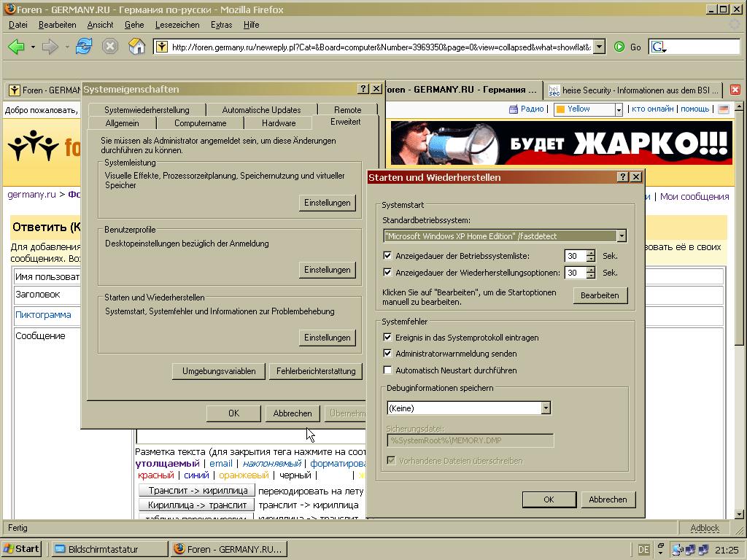The width and height of the screenshot is (747, 560).
Task: Disable Administratorwarnmeldung senden checkbox
Action: pos(388,354)
